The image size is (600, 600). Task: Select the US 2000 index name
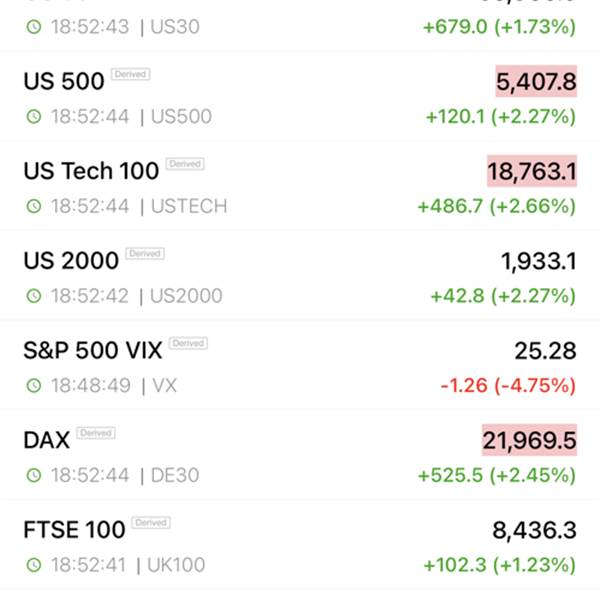click(71, 261)
